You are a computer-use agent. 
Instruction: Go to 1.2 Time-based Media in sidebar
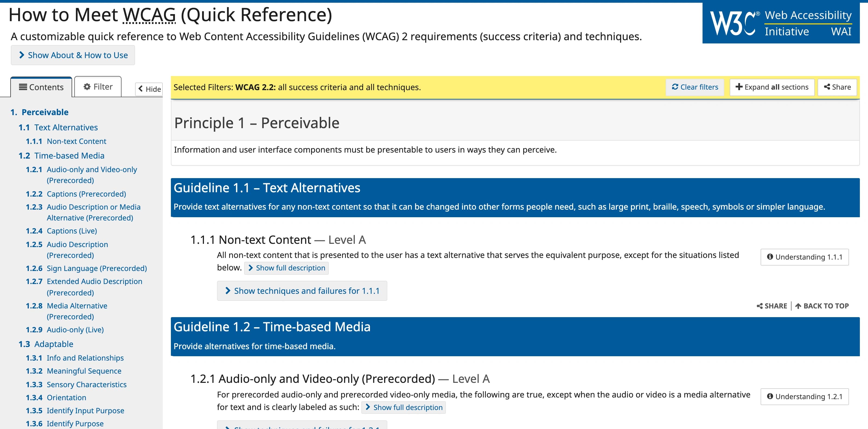pyautogui.click(x=61, y=156)
